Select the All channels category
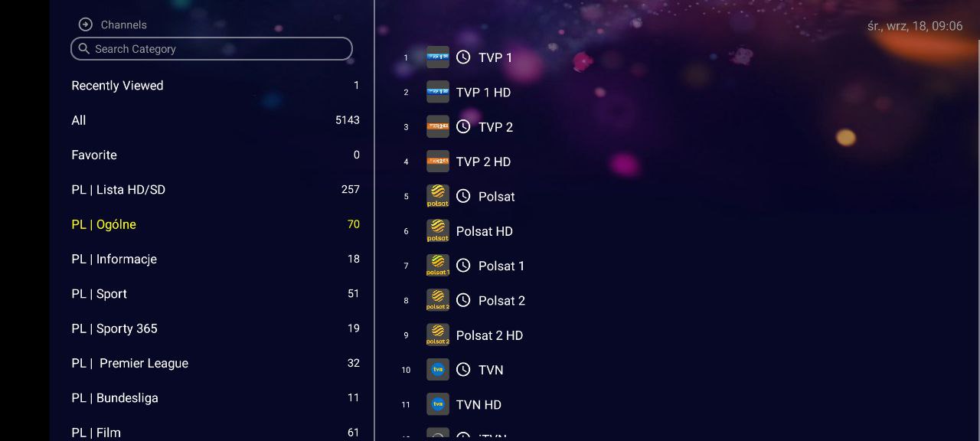 coord(79,120)
